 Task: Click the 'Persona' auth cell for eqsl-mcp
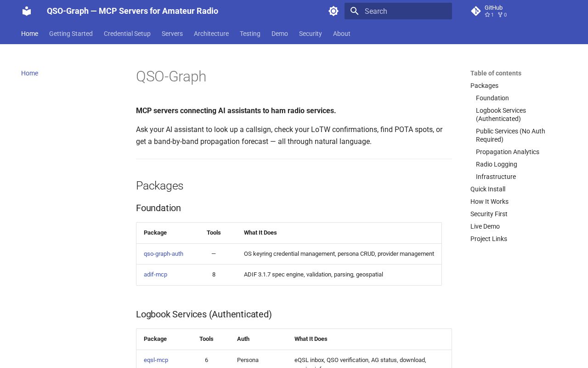click(248, 360)
